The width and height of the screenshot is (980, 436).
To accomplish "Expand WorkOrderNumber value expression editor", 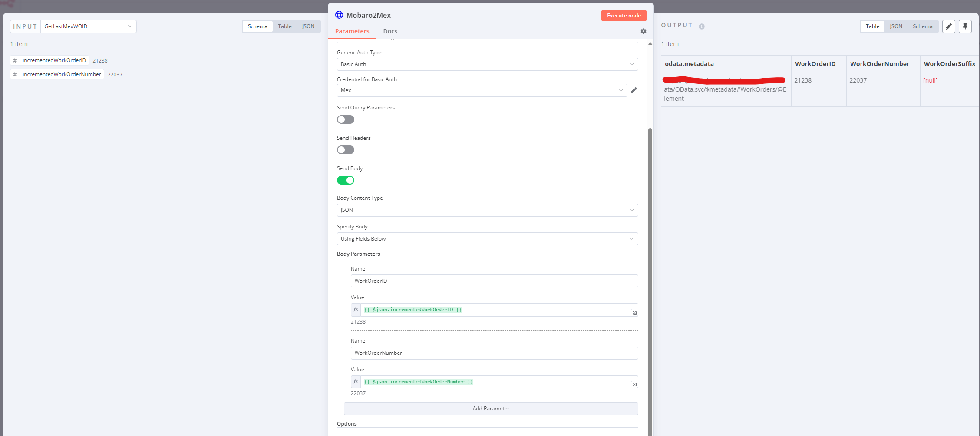I will (x=634, y=384).
